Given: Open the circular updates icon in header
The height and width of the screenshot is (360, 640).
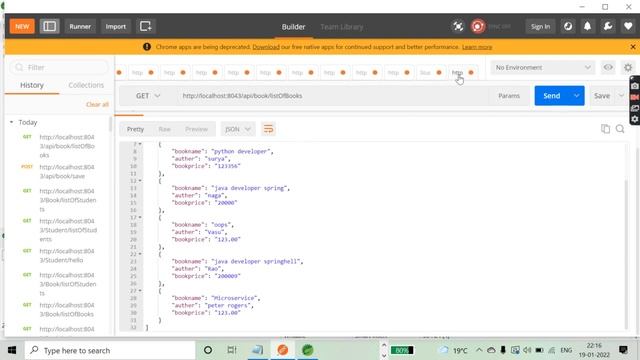Looking at the screenshot, I should coord(568,27).
